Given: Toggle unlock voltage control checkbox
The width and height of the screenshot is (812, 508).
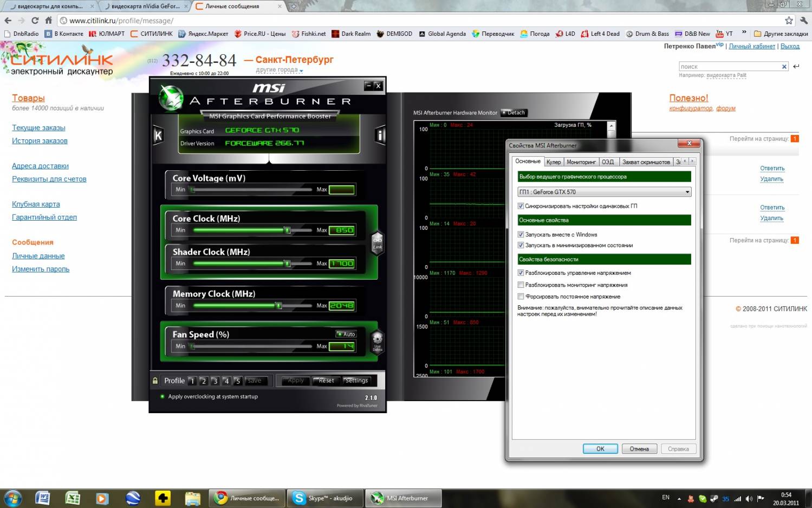Looking at the screenshot, I should pos(521,273).
